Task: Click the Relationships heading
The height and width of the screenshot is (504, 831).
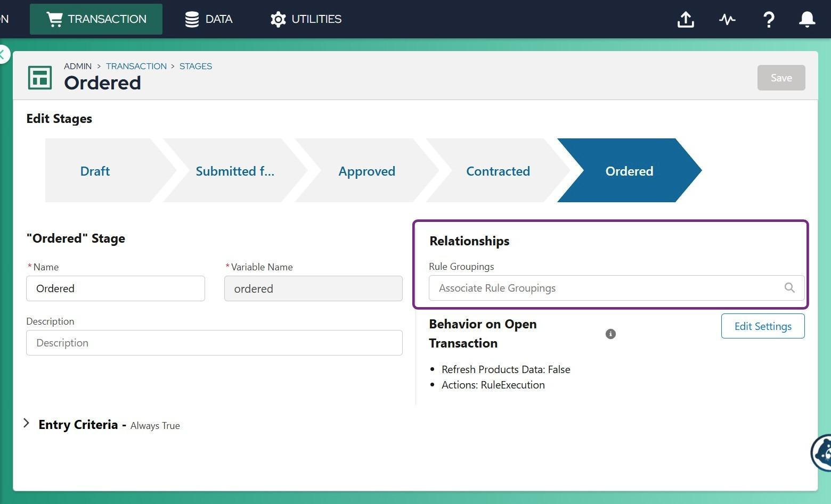Action: point(469,241)
